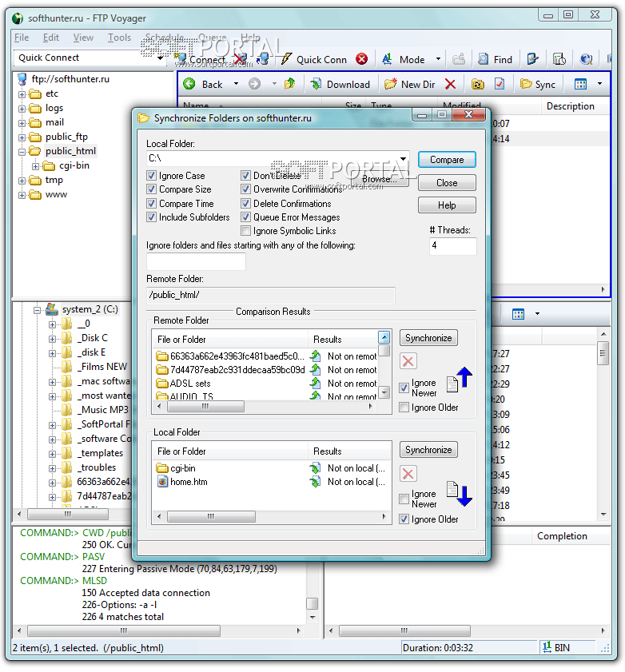Open the View menu
Image resolution: width=625 pixels, height=672 pixels.
[x=83, y=38]
